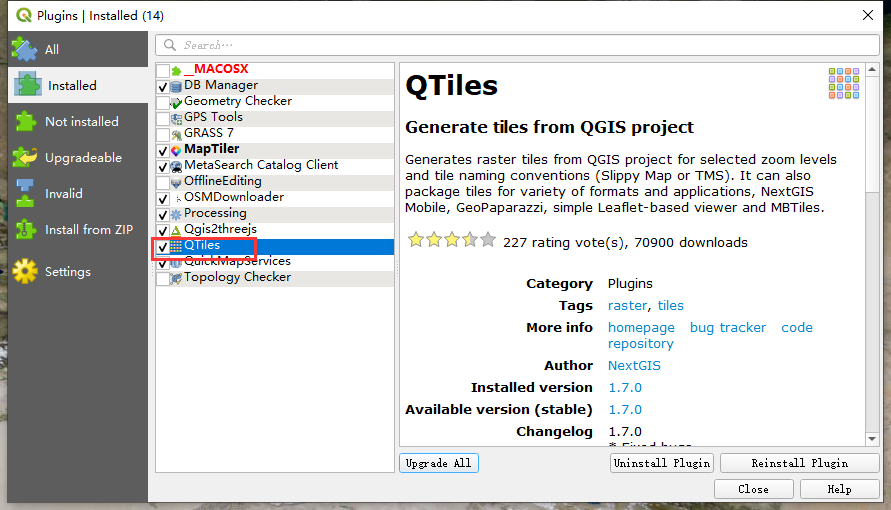
Task: Close the Plugins dialog window
Action: click(x=868, y=15)
